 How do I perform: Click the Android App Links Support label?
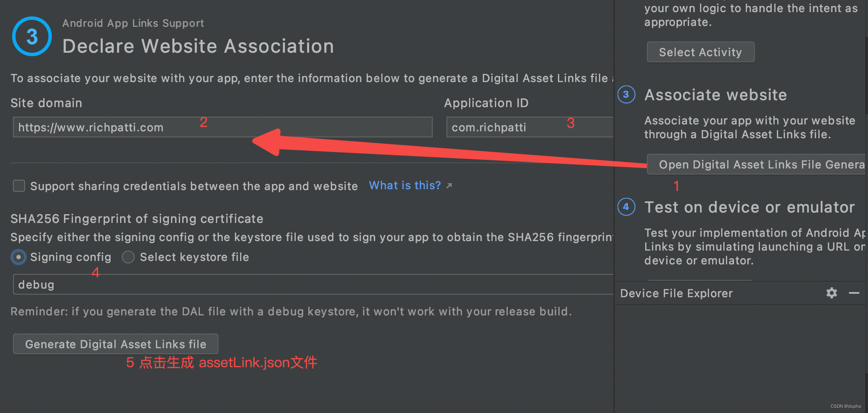click(x=133, y=23)
